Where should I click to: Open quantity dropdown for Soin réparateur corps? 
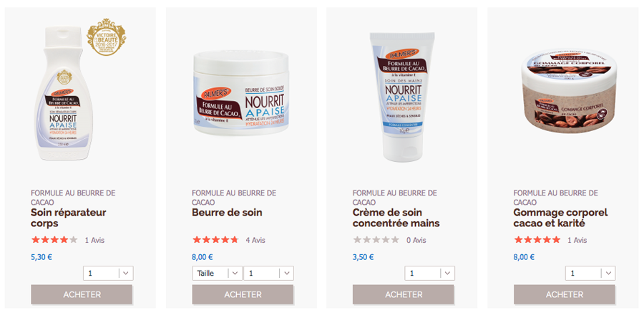pos(108,273)
